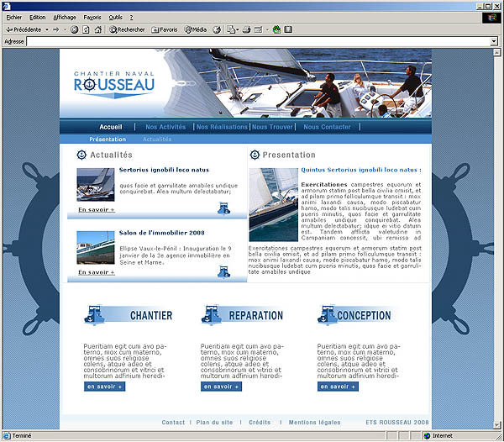Click the edit page toolbar icon

(x=258, y=29)
